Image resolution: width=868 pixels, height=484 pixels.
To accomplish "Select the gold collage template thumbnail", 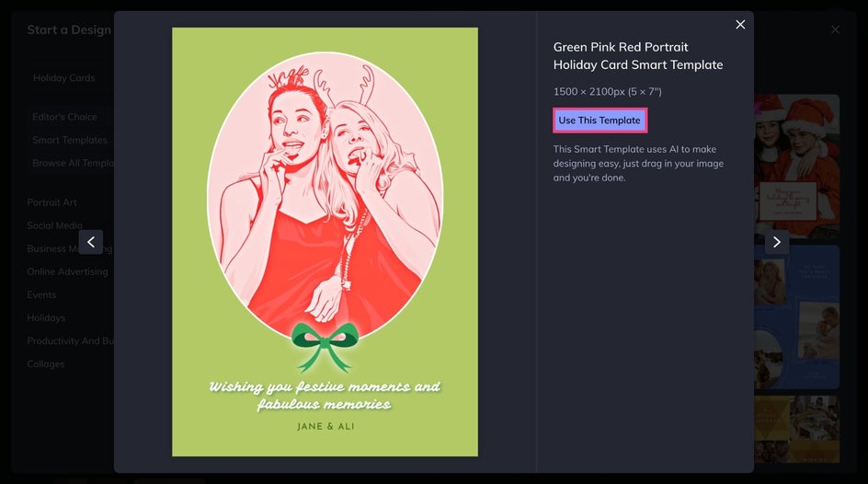I will (796, 429).
